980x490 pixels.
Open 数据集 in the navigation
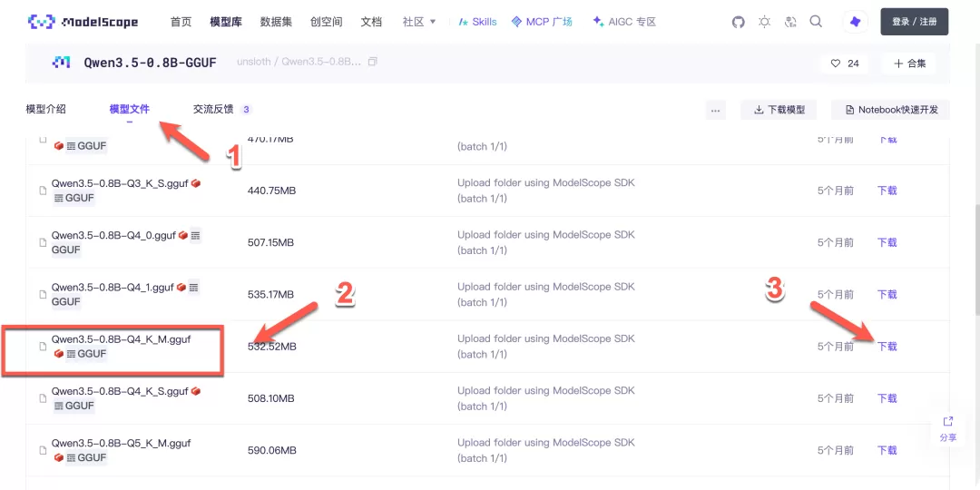(x=276, y=22)
